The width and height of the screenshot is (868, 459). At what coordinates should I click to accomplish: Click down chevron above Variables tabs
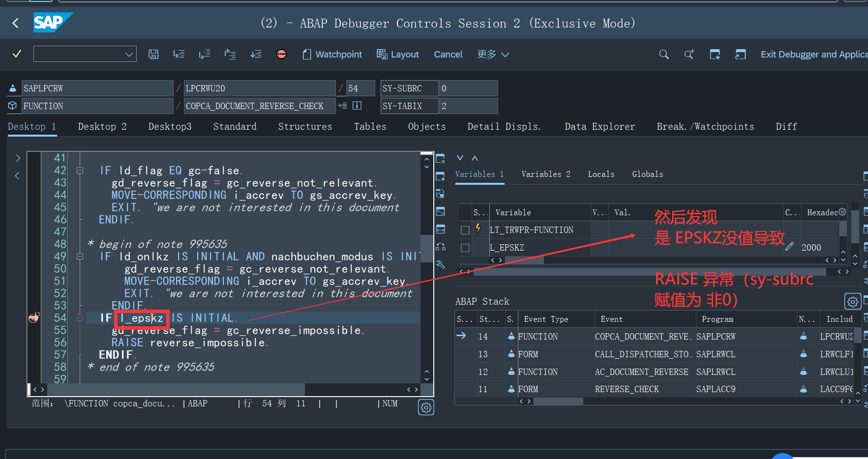[460, 158]
